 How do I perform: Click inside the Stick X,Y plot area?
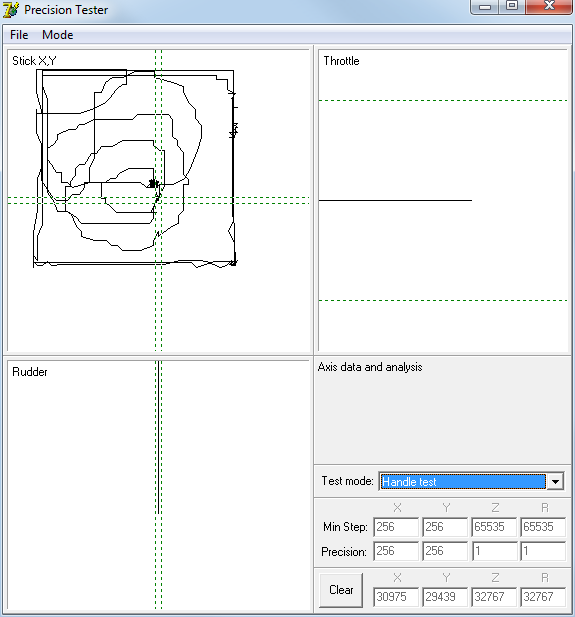[158, 200]
